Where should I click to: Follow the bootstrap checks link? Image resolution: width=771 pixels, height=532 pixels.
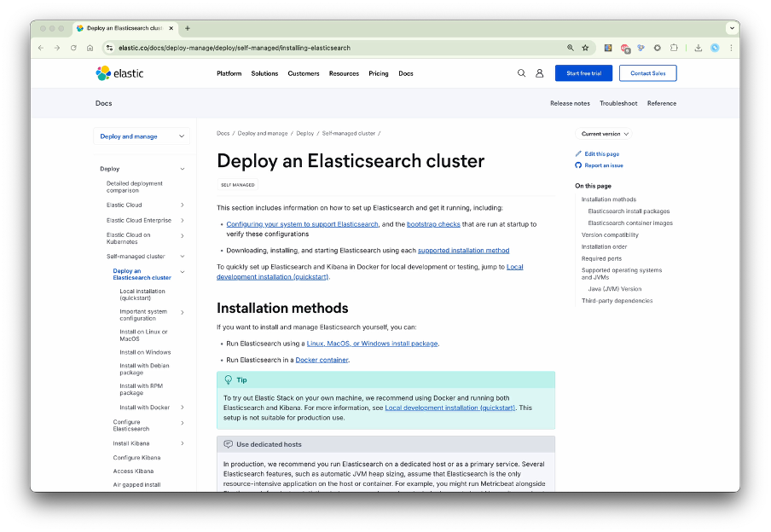tap(433, 223)
